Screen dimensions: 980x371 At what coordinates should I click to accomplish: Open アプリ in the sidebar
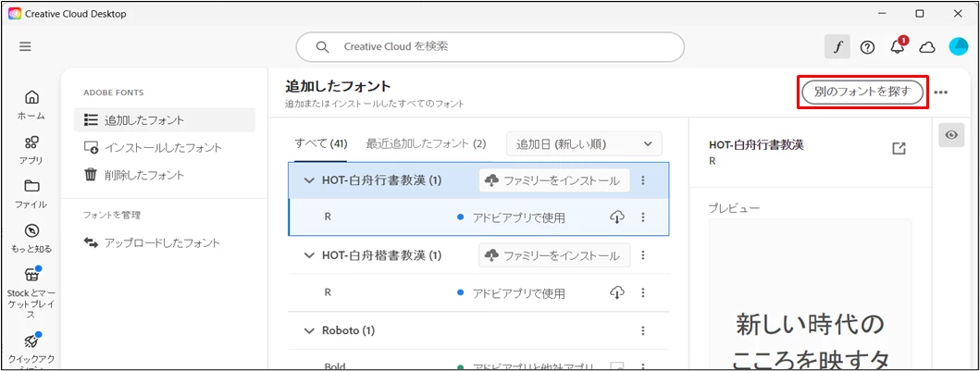tap(31, 150)
